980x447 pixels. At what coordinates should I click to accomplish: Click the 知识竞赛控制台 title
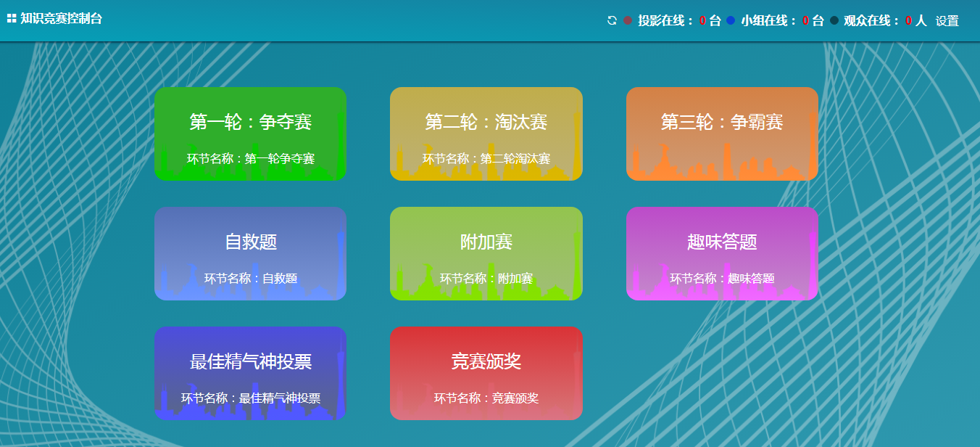coord(62,19)
